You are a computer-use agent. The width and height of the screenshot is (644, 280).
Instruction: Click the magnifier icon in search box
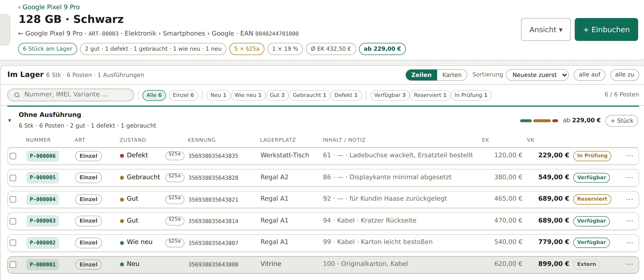click(x=17, y=95)
